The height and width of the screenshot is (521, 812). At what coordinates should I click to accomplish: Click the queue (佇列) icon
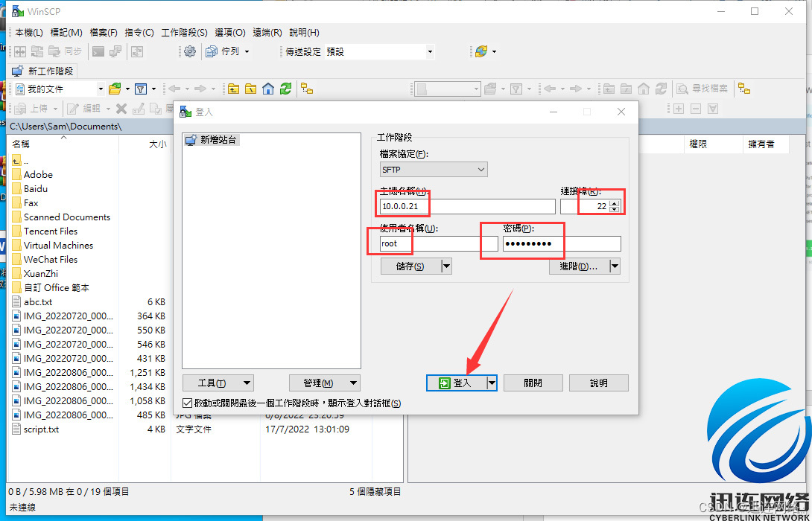[x=212, y=52]
